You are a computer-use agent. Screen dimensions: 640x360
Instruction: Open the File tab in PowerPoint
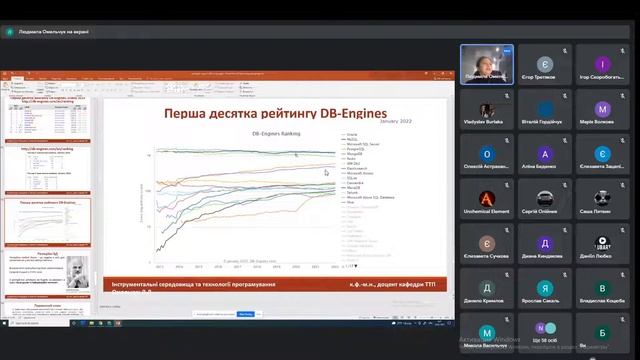[x=5, y=78]
